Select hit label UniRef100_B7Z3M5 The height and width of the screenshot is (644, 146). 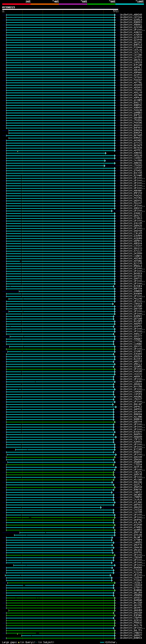pyautogui.click(x=131, y=450)
